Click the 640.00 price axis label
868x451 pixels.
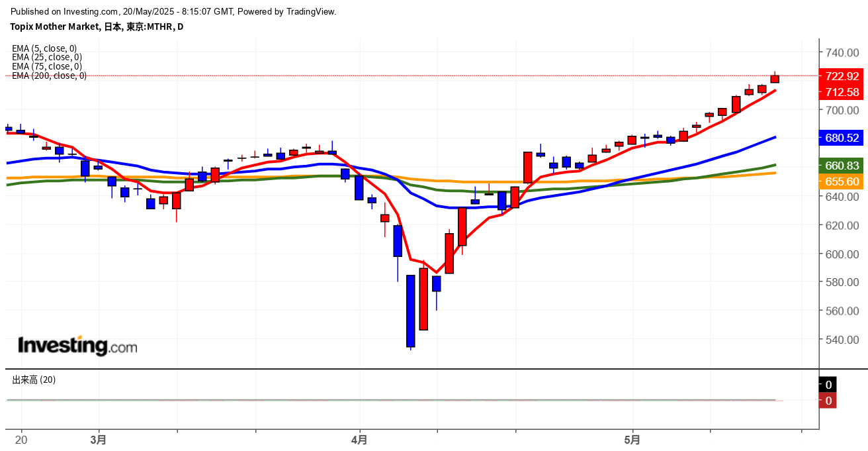click(x=842, y=197)
